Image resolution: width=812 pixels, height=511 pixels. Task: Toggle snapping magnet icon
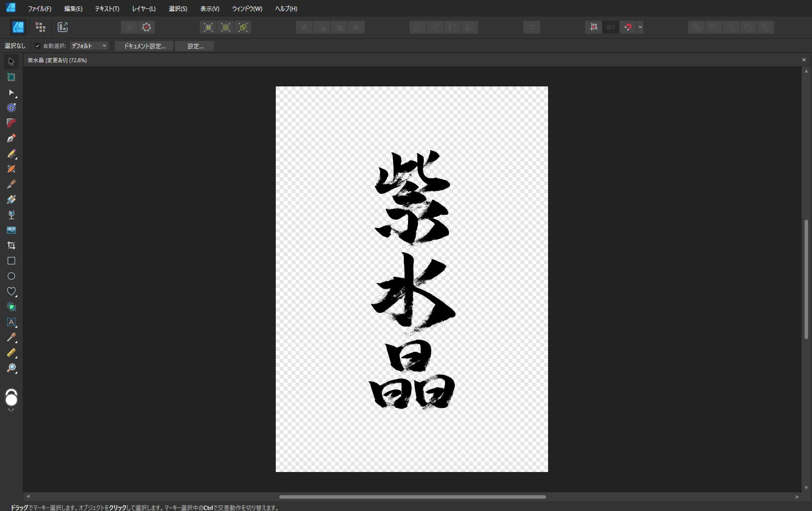pos(627,27)
